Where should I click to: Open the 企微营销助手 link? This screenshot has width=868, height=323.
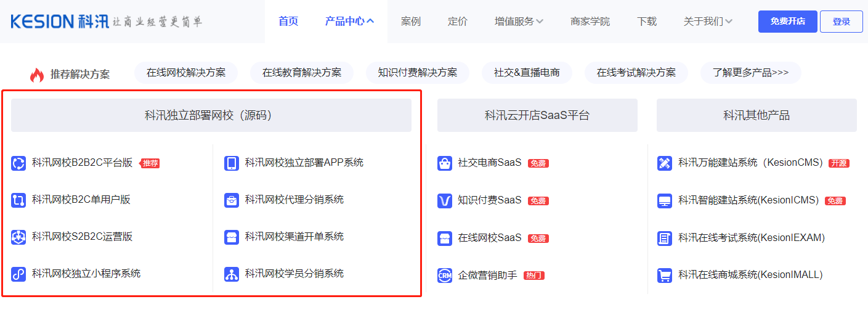click(x=488, y=276)
